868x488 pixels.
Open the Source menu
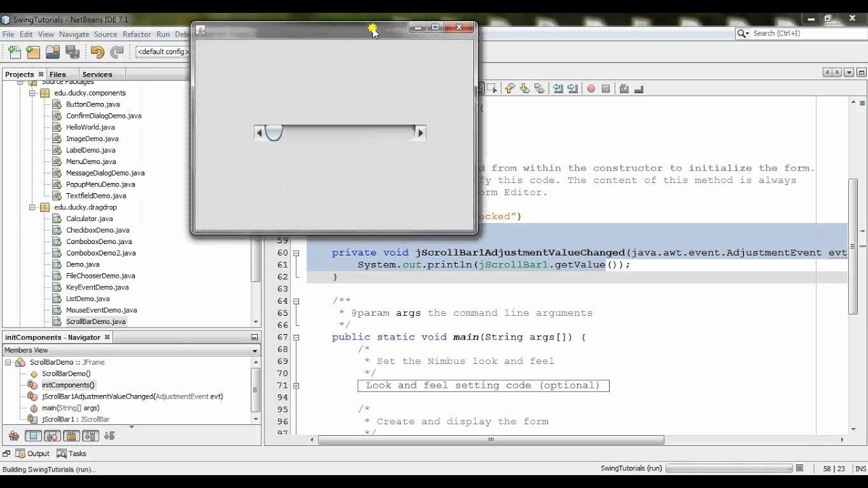coord(106,34)
